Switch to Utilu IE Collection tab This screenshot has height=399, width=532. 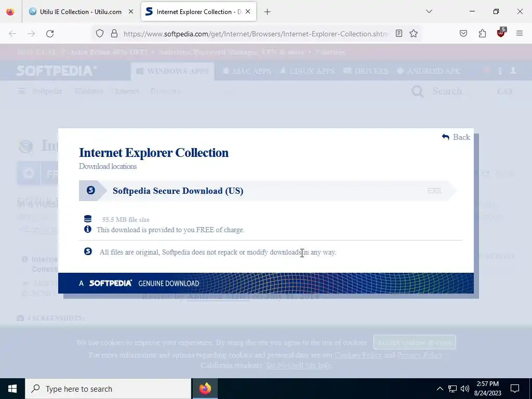click(x=81, y=11)
